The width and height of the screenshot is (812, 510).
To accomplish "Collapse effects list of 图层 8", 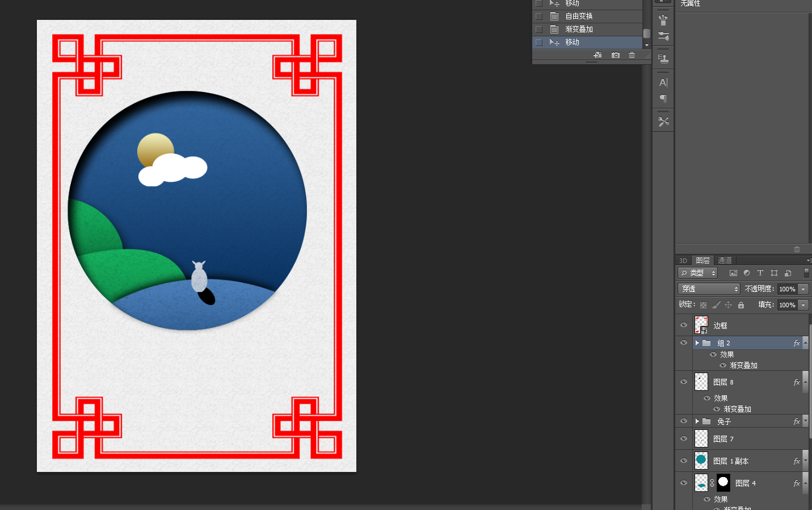I will tap(805, 382).
